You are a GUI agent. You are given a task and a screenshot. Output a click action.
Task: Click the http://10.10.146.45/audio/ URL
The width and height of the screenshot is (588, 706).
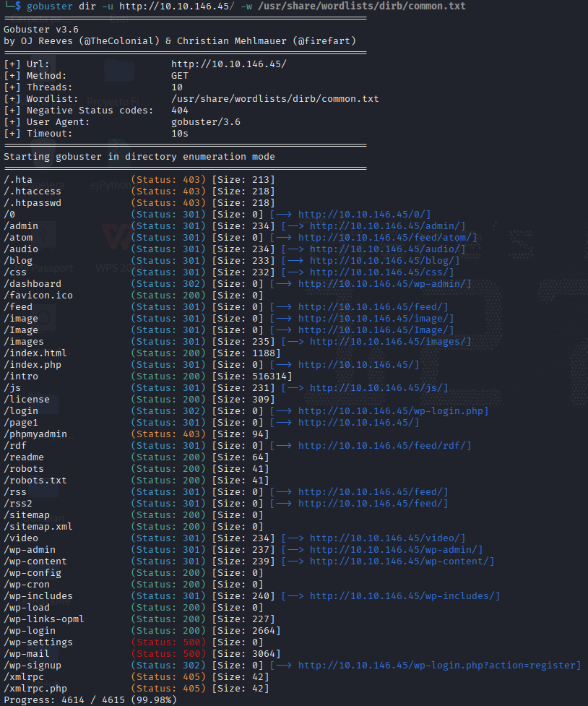[384, 249]
